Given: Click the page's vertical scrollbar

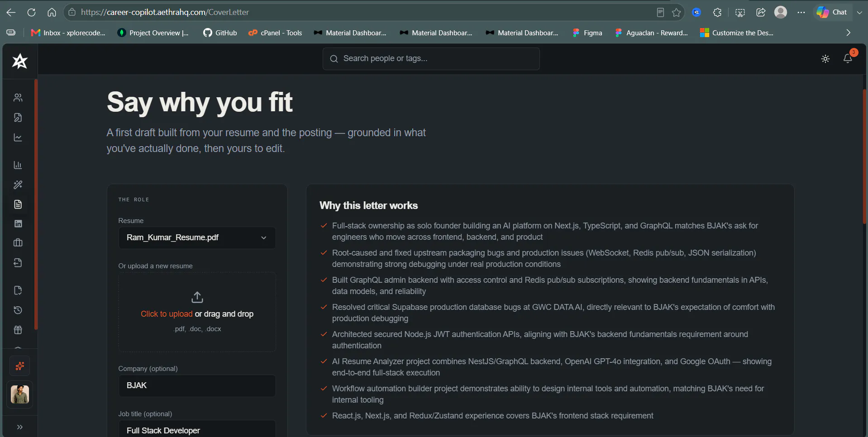Looking at the screenshot, I should (864, 157).
